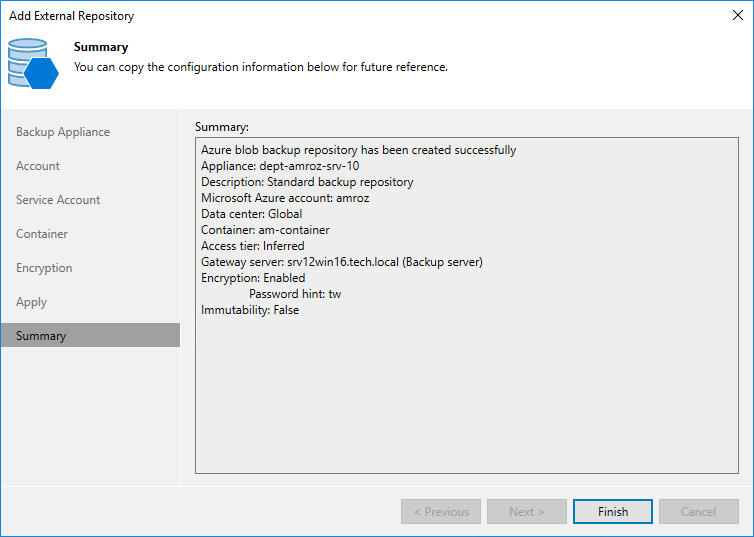The width and height of the screenshot is (754, 537).
Task: Go to the Backup Appliance step
Action: [63, 132]
